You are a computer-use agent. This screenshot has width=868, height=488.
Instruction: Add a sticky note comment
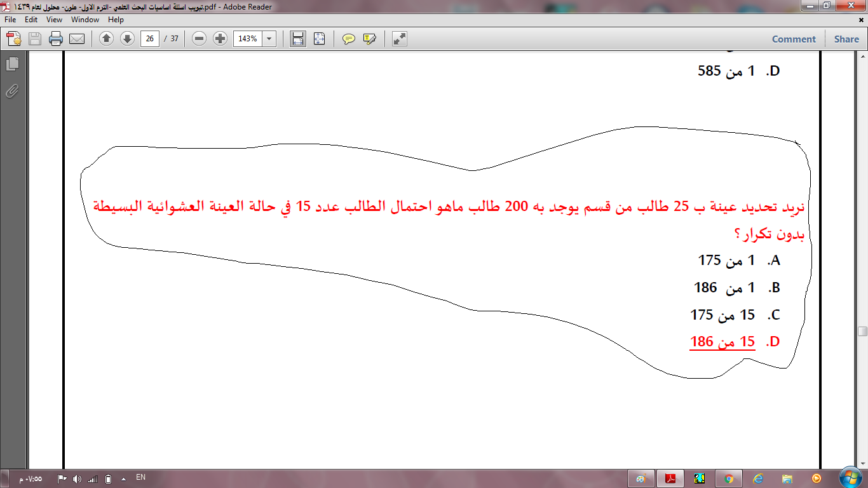point(349,39)
